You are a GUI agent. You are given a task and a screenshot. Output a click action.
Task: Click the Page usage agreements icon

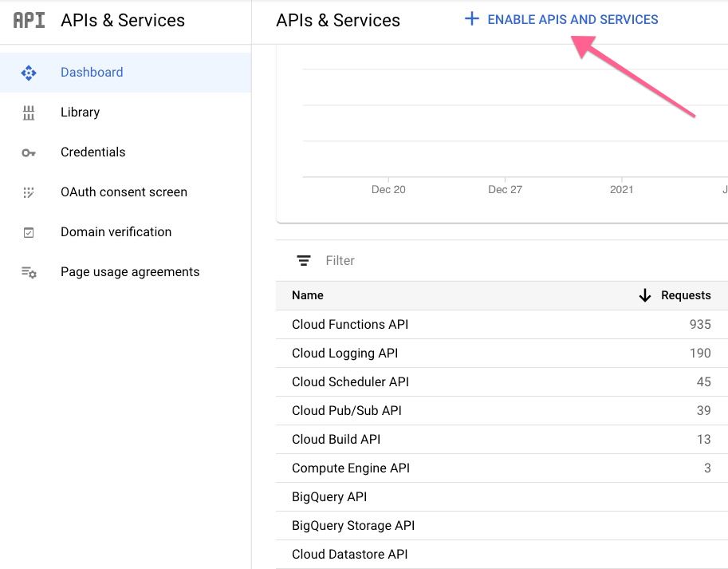pyautogui.click(x=29, y=272)
